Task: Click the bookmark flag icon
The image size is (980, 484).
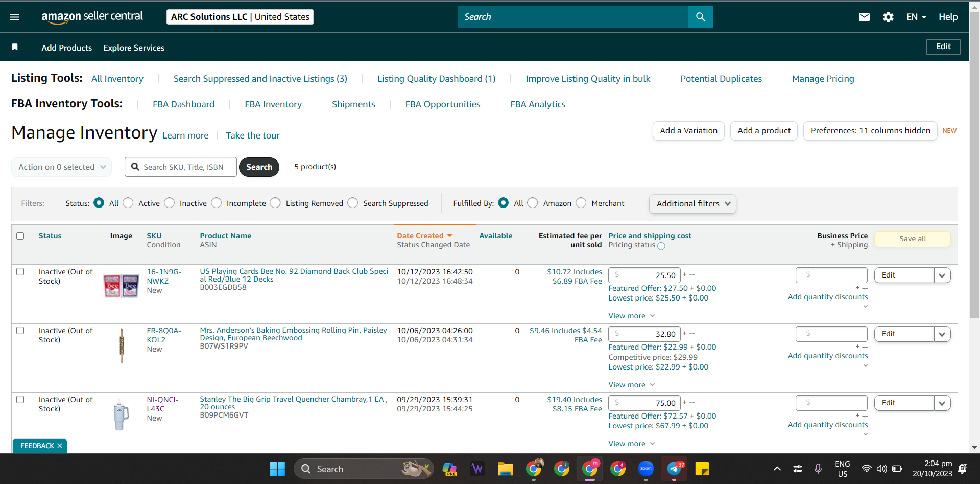Action: (15, 47)
